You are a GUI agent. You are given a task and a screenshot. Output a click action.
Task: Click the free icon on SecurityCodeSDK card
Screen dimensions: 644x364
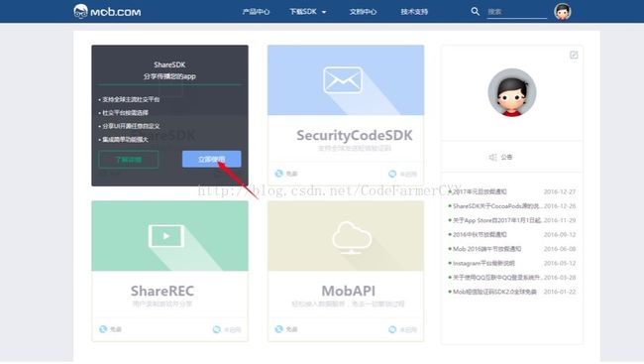point(278,174)
